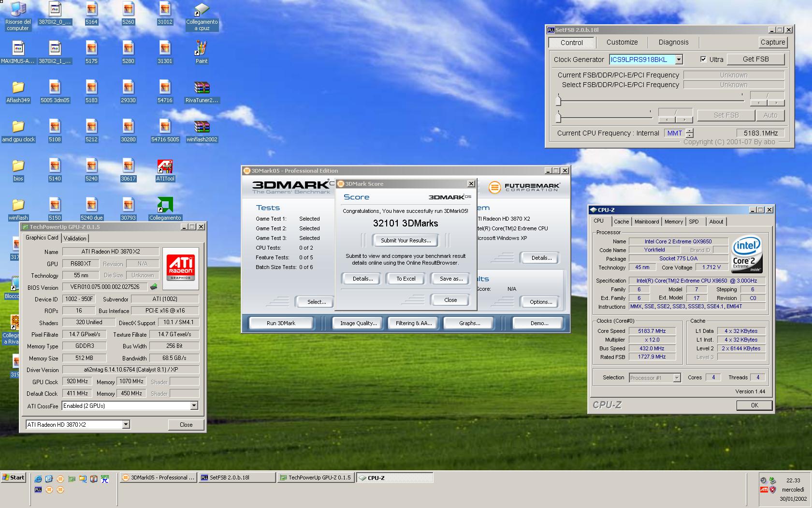Switch to SetFSB taskbar button

click(237, 478)
